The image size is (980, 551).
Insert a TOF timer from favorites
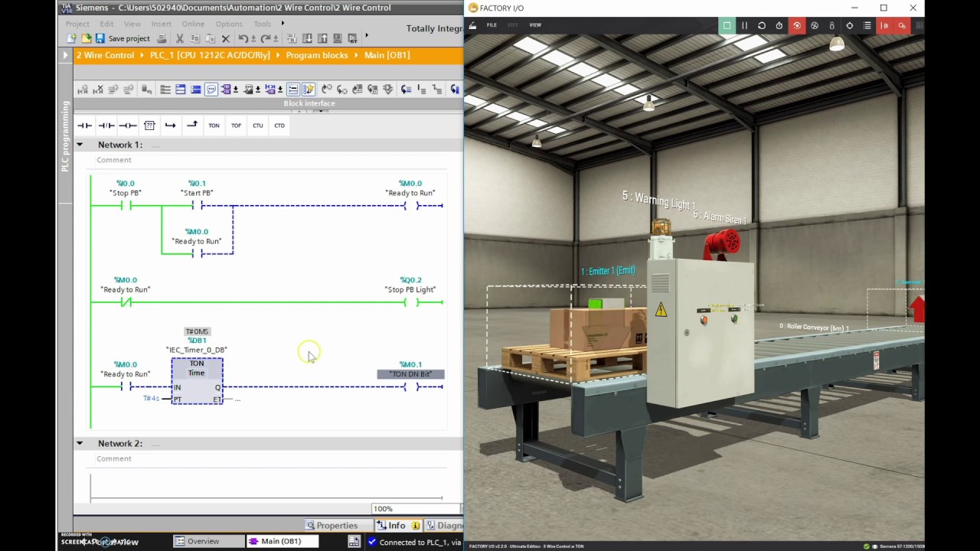pyautogui.click(x=236, y=126)
